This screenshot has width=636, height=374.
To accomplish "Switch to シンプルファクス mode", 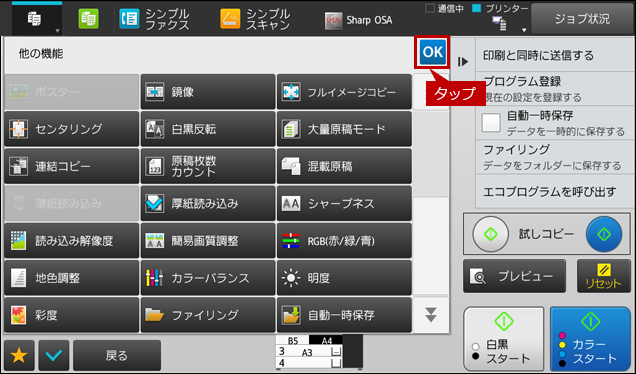I will point(155,19).
